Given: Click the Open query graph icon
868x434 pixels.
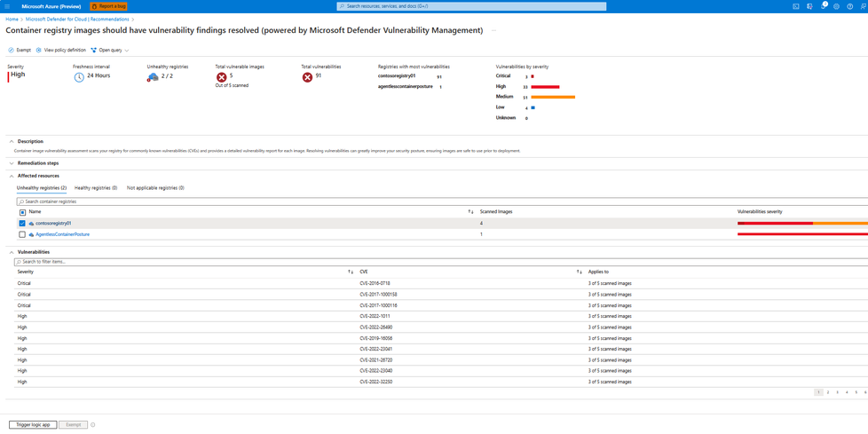Looking at the screenshot, I should pyautogui.click(x=93, y=50).
